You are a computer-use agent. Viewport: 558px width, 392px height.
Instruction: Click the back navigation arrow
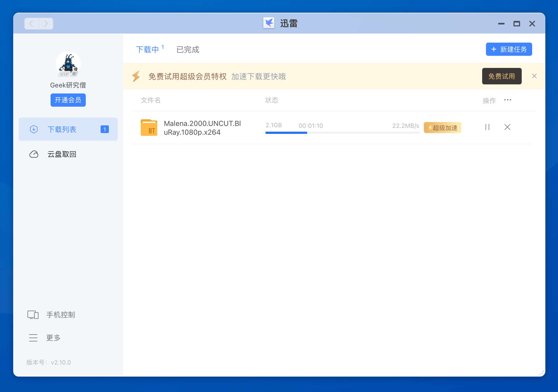(31, 24)
